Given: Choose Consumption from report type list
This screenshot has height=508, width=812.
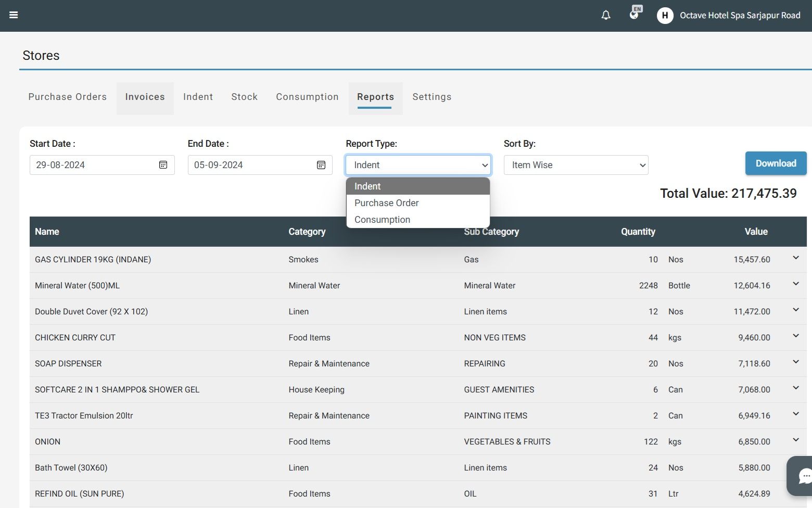Looking at the screenshot, I should [x=382, y=220].
